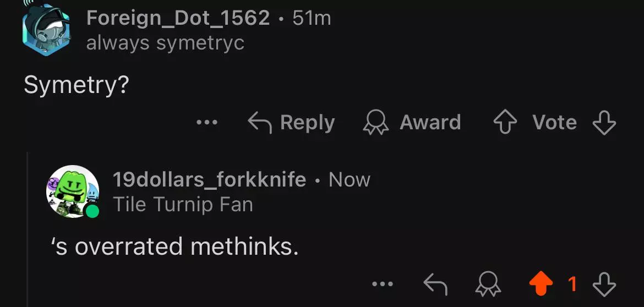Remove the orange upvote on methinks reply

[x=540, y=284]
